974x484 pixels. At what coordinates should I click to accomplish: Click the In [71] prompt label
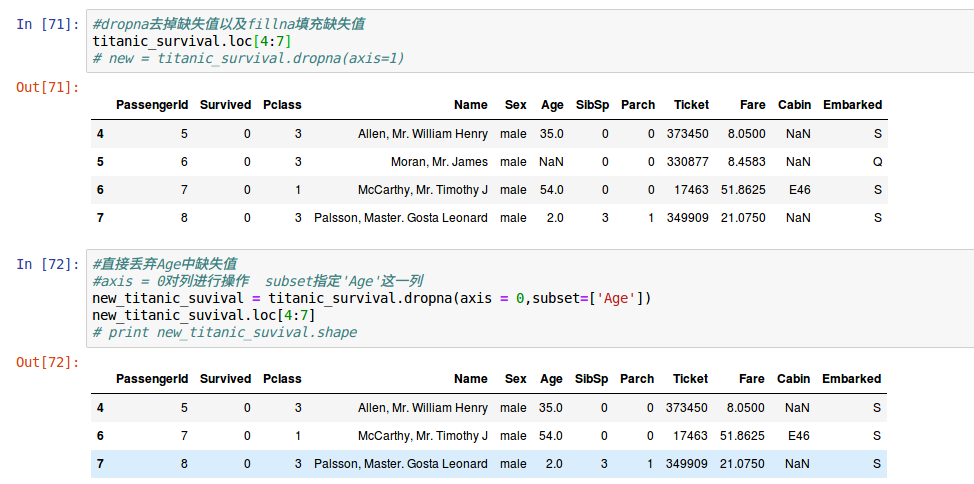(x=48, y=25)
